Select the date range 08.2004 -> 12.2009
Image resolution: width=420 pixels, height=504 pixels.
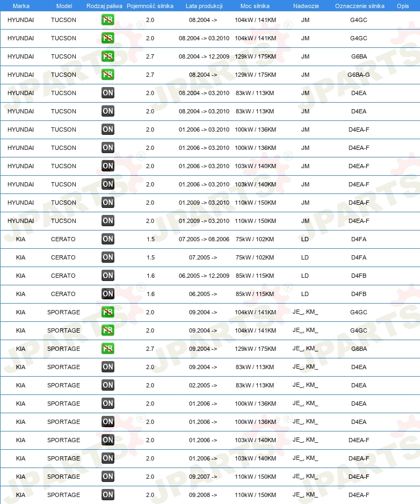tap(204, 56)
